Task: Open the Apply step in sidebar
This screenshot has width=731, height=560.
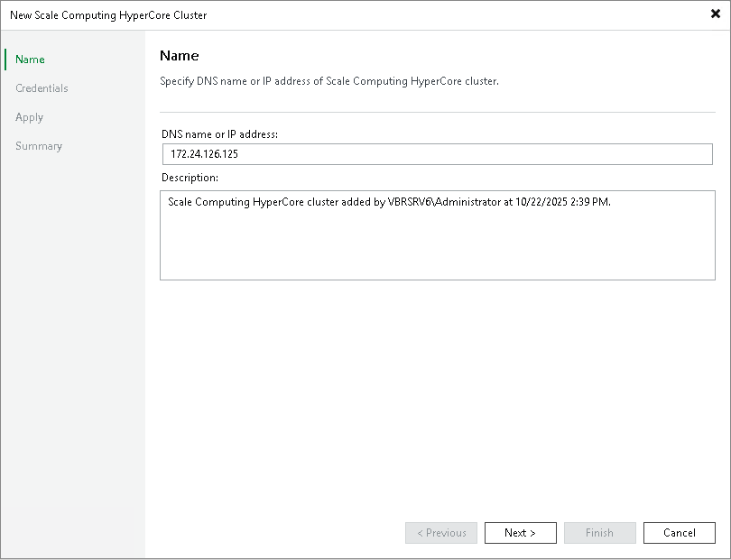Action: click(29, 117)
